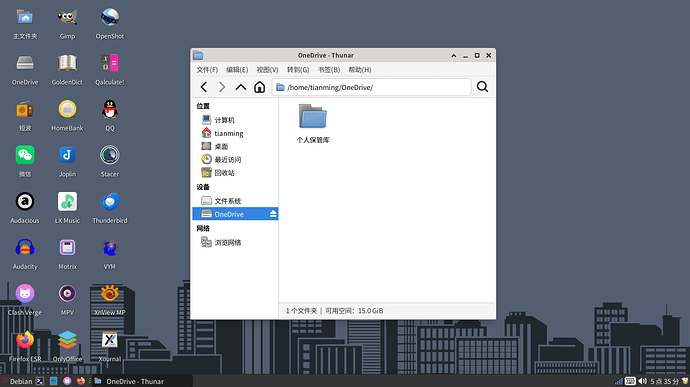Open the 帮助(H) menu
Viewport: 690px width, 387px height.
tap(360, 70)
